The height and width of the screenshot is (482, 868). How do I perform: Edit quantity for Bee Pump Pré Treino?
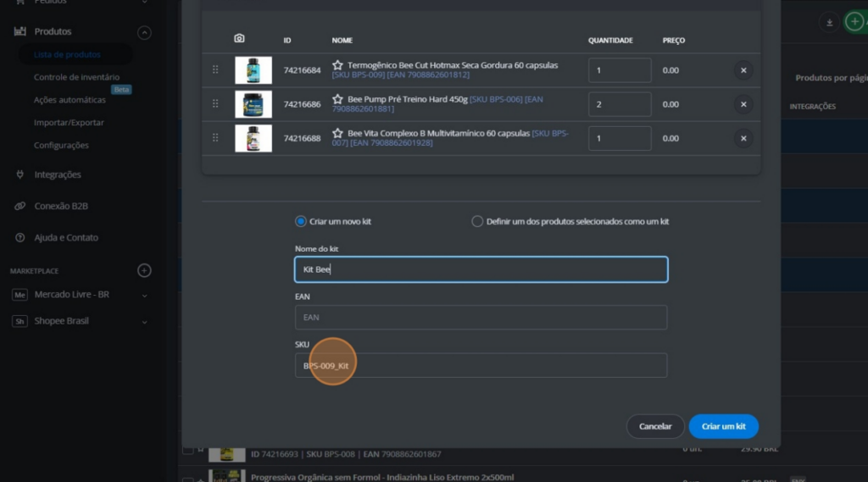pyautogui.click(x=620, y=104)
